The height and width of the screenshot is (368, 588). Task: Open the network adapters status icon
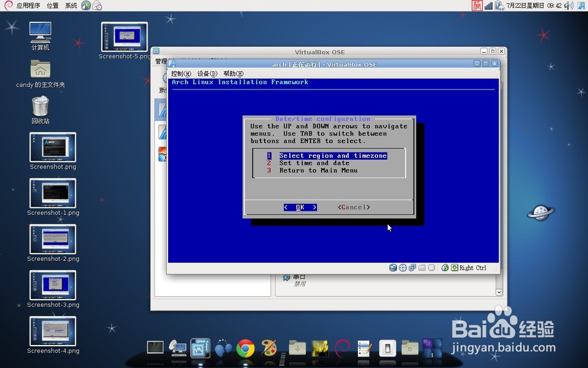coord(412,268)
